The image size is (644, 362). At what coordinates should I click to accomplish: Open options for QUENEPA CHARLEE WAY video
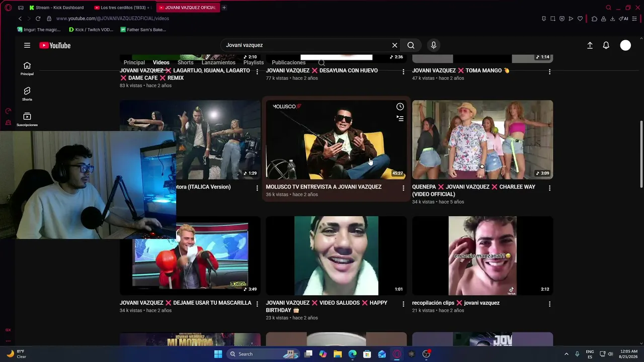[x=549, y=188]
